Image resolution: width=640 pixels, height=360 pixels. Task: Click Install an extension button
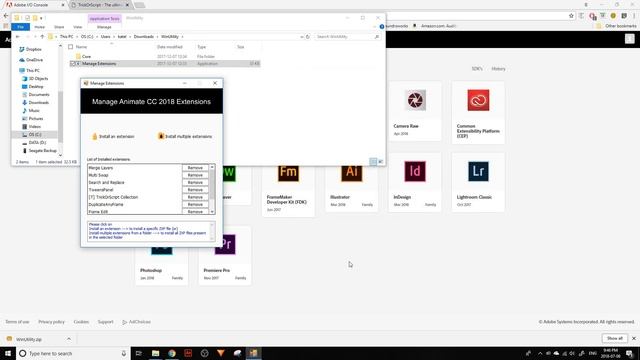click(113, 136)
